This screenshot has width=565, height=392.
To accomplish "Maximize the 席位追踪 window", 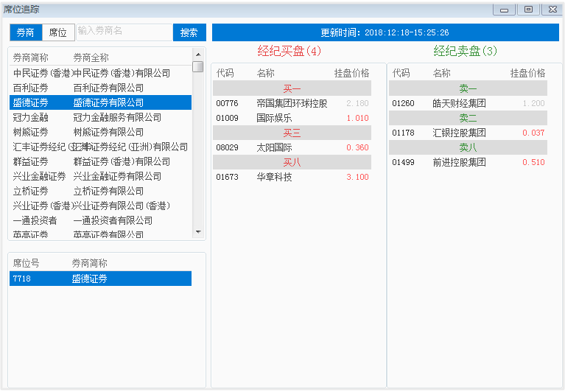I will click(x=527, y=10).
